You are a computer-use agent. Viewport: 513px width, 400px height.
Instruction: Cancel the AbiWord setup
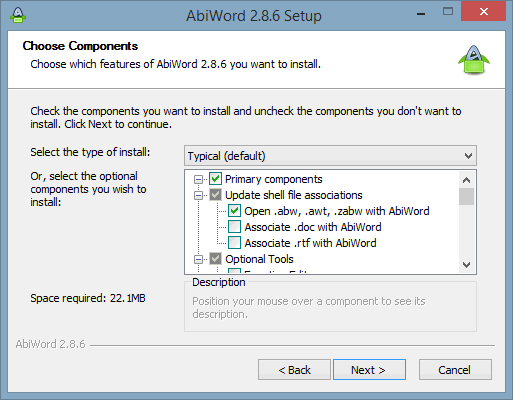click(x=455, y=370)
